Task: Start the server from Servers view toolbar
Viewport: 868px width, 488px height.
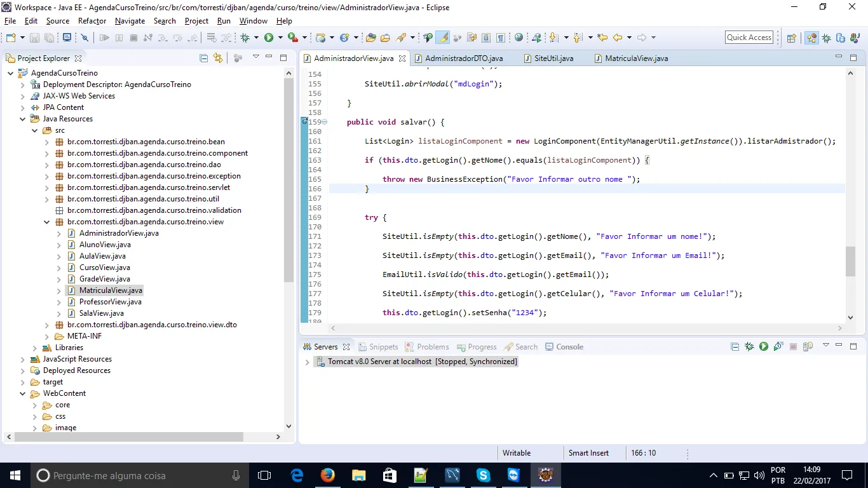Action: 764,347
